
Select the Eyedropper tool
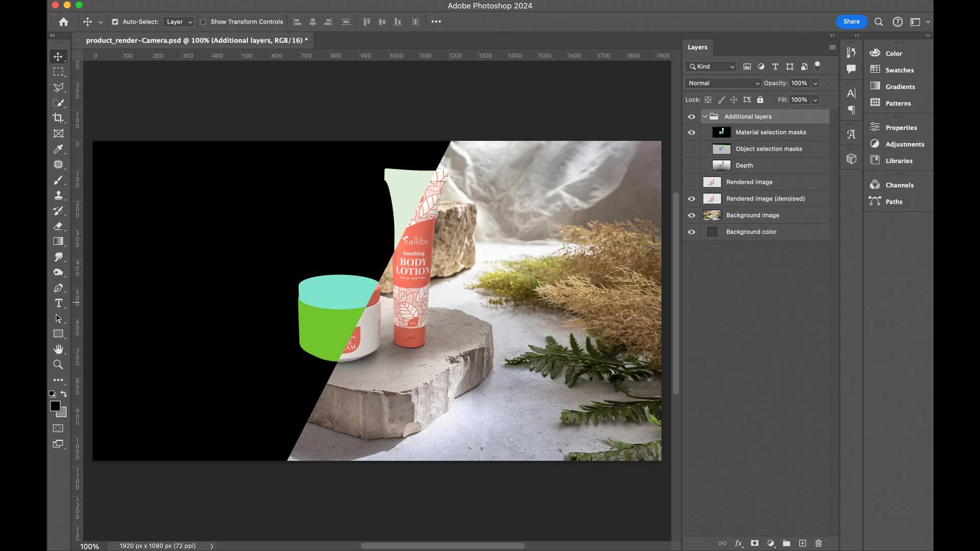[58, 149]
